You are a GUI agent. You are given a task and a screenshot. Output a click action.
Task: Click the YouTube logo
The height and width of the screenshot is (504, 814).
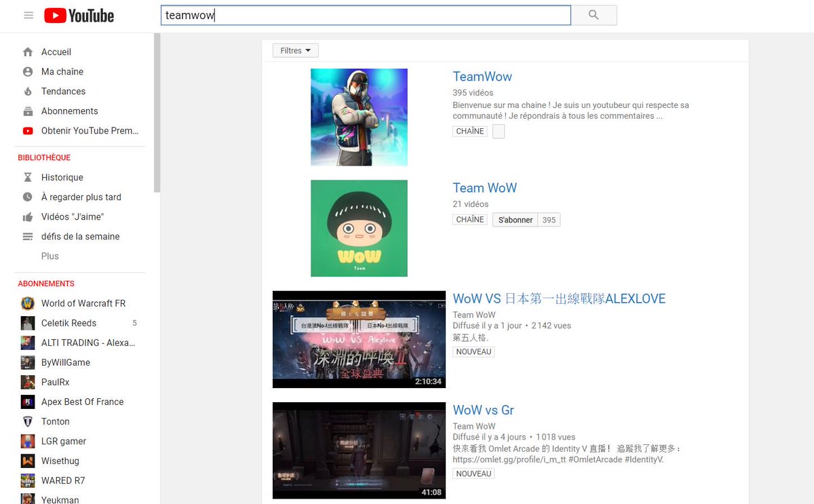tap(79, 15)
